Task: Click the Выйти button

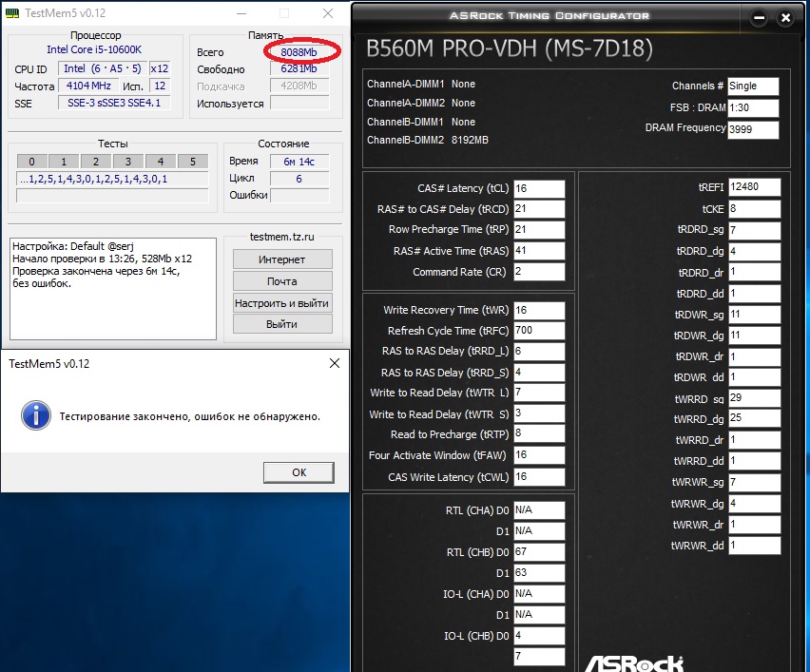Action: 282,324
